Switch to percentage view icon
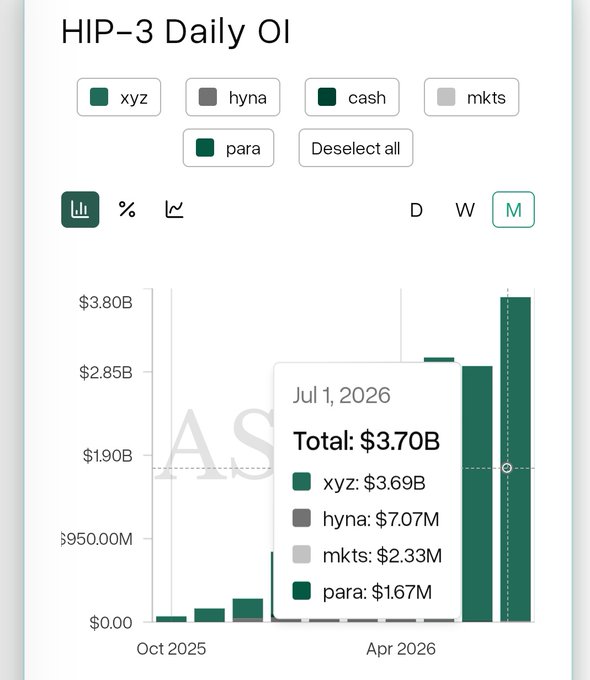The image size is (590, 680). click(127, 209)
